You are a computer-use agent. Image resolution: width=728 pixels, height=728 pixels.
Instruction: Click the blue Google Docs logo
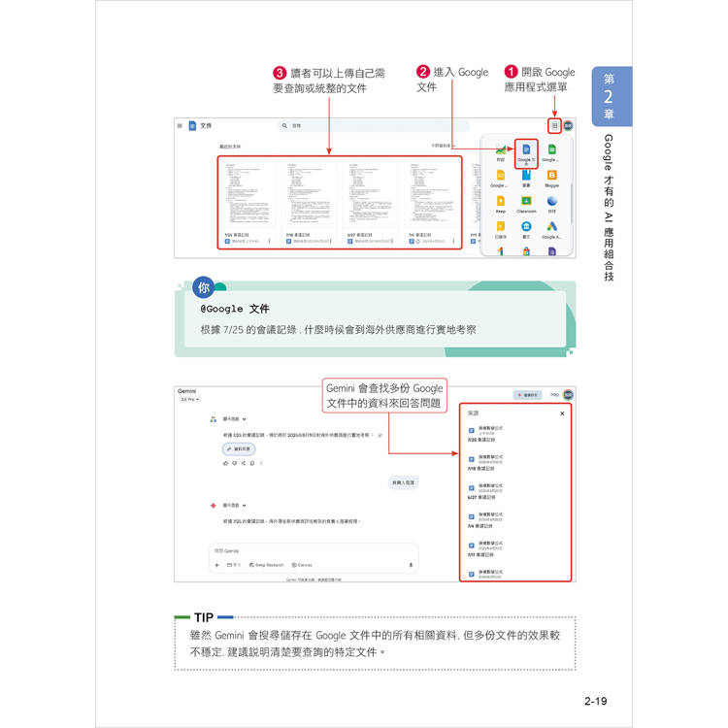(192, 126)
